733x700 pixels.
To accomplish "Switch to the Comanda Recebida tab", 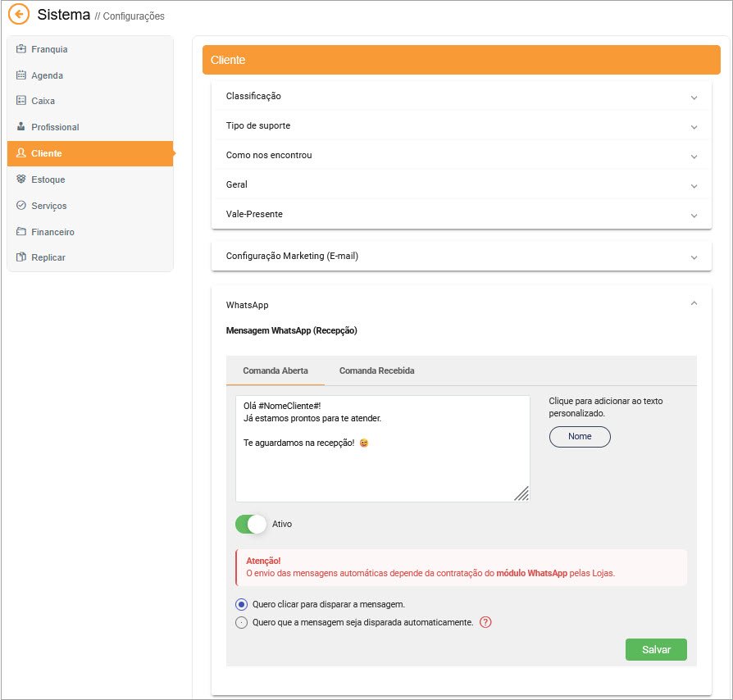I will 377,370.
